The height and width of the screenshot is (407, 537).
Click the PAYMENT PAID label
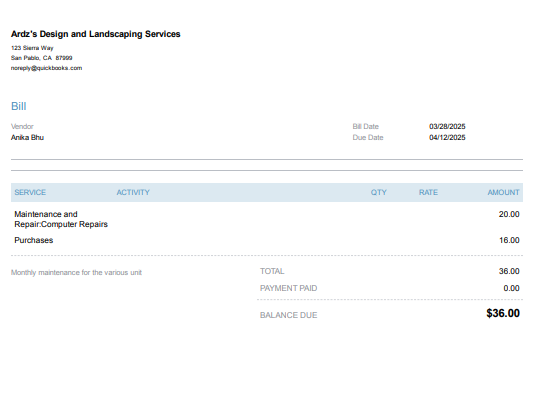[x=288, y=288]
